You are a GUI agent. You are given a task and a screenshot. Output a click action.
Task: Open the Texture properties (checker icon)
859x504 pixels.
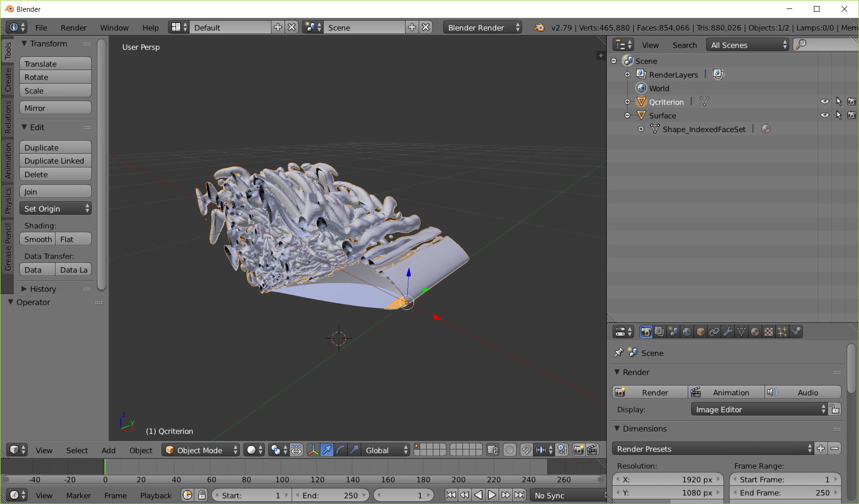click(x=769, y=331)
